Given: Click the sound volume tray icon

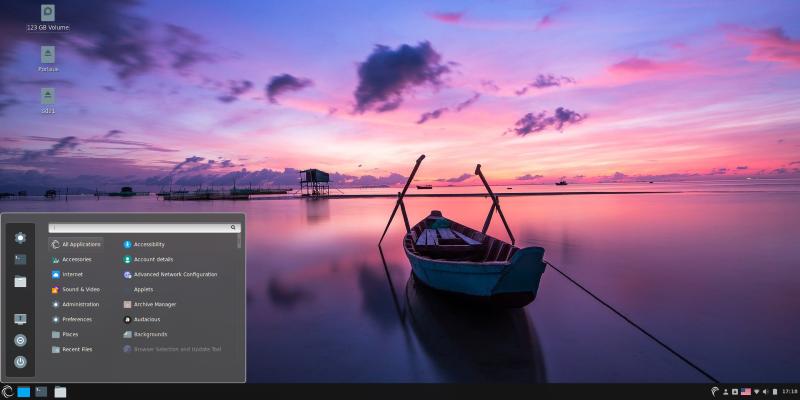Looking at the screenshot, I should pyautogui.click(x=767, y=391).
